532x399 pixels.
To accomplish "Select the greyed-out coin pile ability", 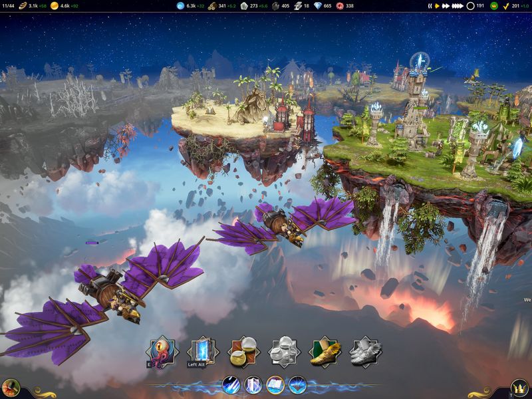I will (285, 352).
